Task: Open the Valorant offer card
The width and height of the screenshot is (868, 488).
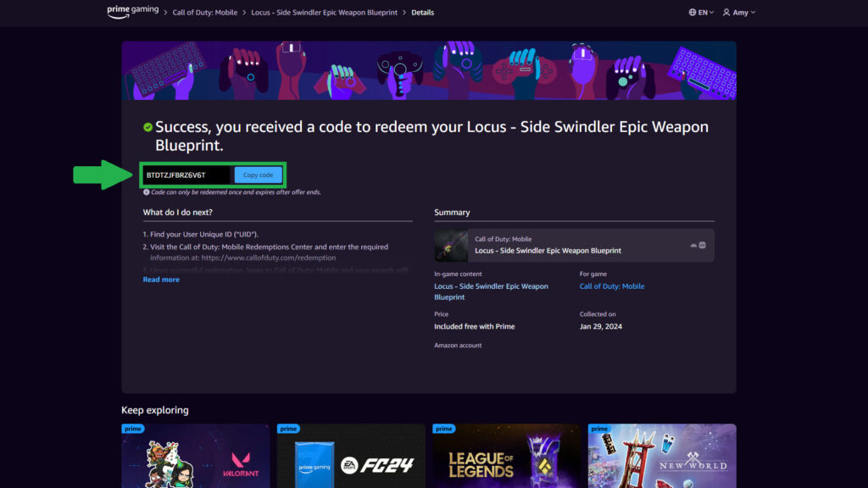Action: pos(198,456)
